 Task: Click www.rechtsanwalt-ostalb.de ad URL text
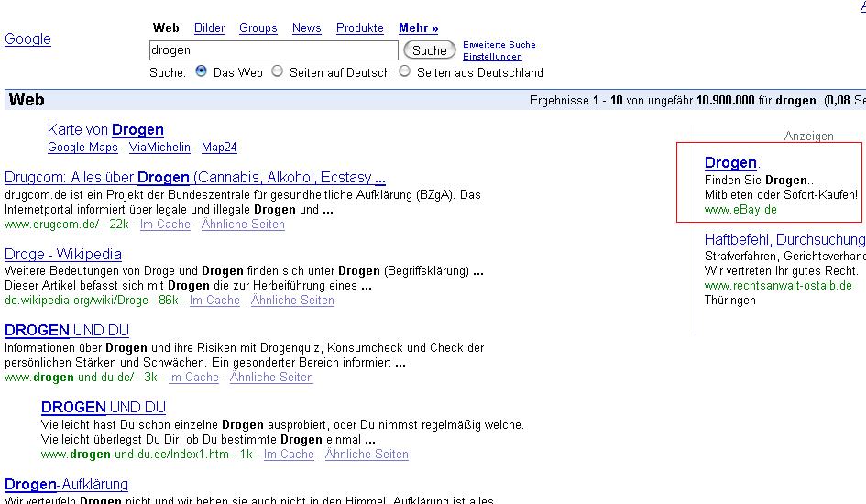(778, 286)
